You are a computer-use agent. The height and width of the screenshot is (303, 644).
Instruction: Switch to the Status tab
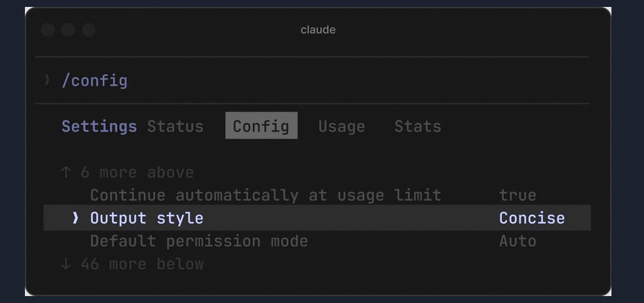(x=175, y=126)
